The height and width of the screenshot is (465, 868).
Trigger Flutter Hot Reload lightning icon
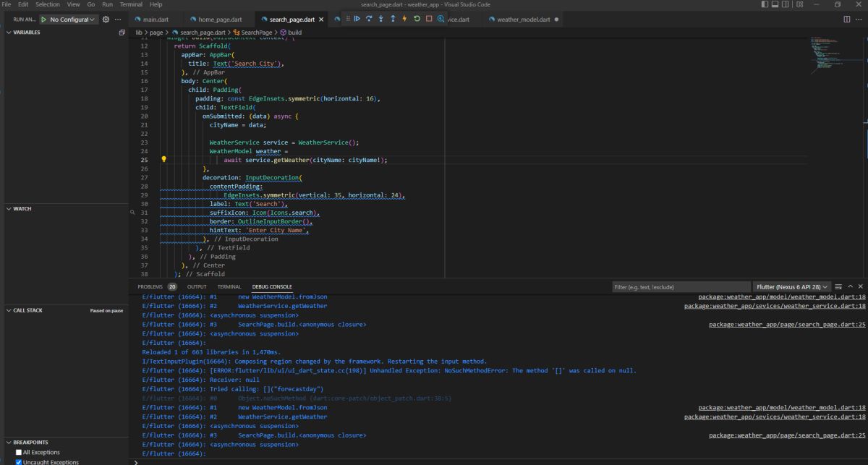point(404,19)
